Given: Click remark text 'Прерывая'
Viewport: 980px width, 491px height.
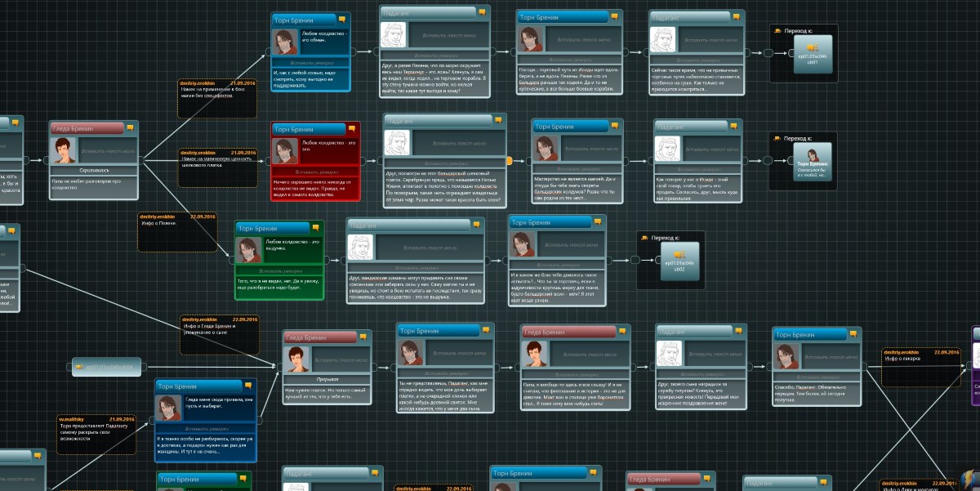Looking at the screenshot, I should pyautogui.click(x=327, y=379).
